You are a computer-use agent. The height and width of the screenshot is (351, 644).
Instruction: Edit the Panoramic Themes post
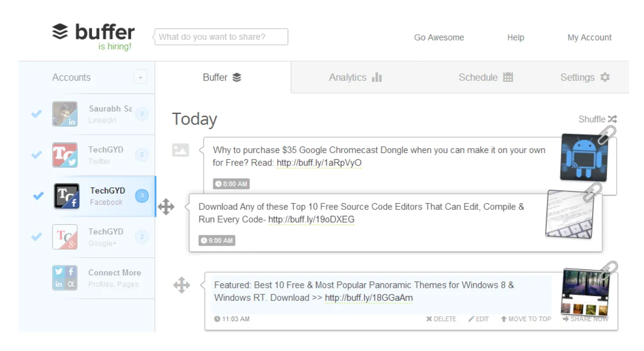click(478, 319)
